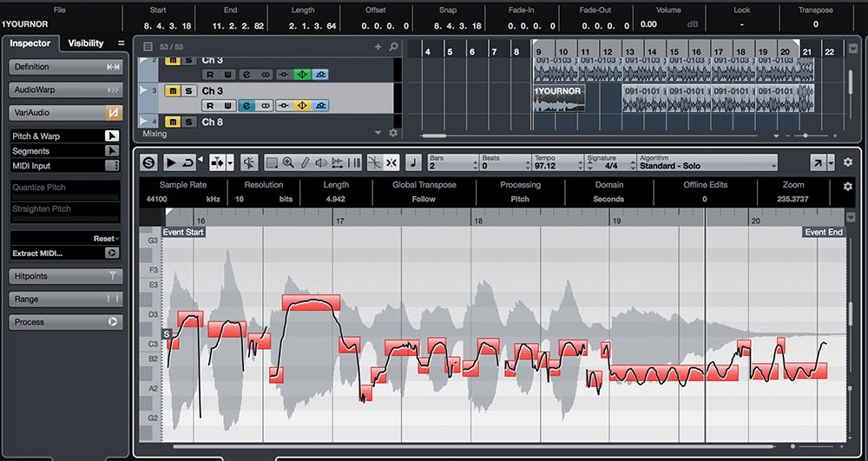
Task: Open the Auto-Scroll settings dropdown arrow
Action: tap(230, 162)
